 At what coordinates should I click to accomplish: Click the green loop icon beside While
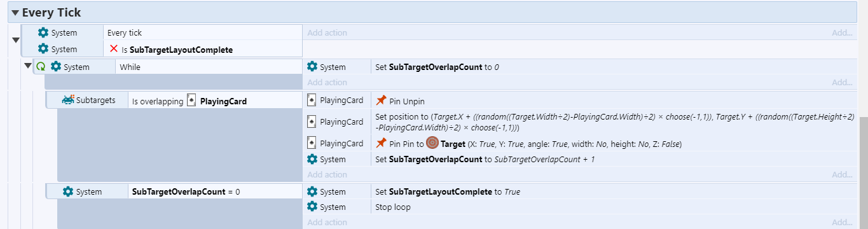tap(41, 66)
